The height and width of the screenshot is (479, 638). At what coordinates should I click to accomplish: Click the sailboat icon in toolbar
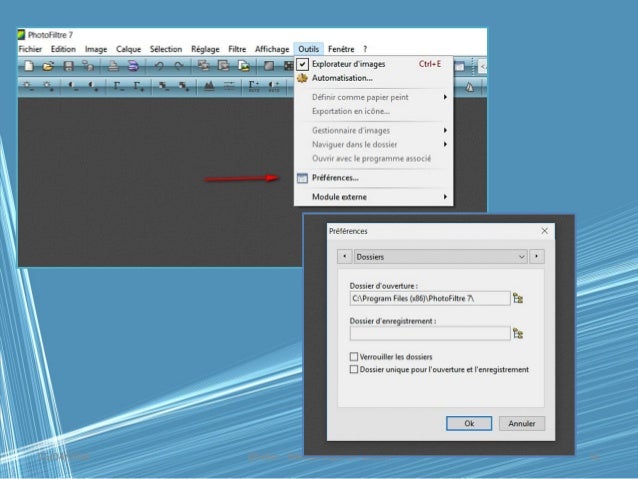click(470, 87)
